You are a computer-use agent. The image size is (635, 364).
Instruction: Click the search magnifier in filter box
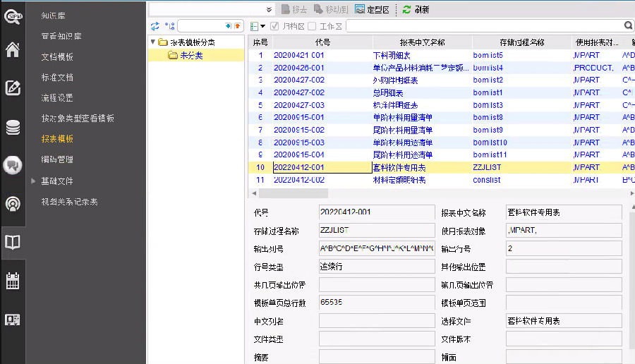pos(627,26)
